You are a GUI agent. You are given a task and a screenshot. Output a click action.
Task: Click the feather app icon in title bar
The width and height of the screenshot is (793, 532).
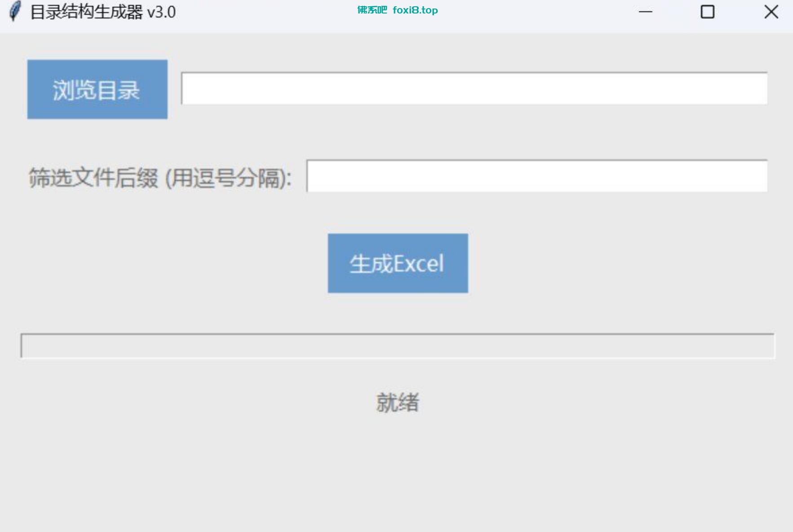click(15, 12)
